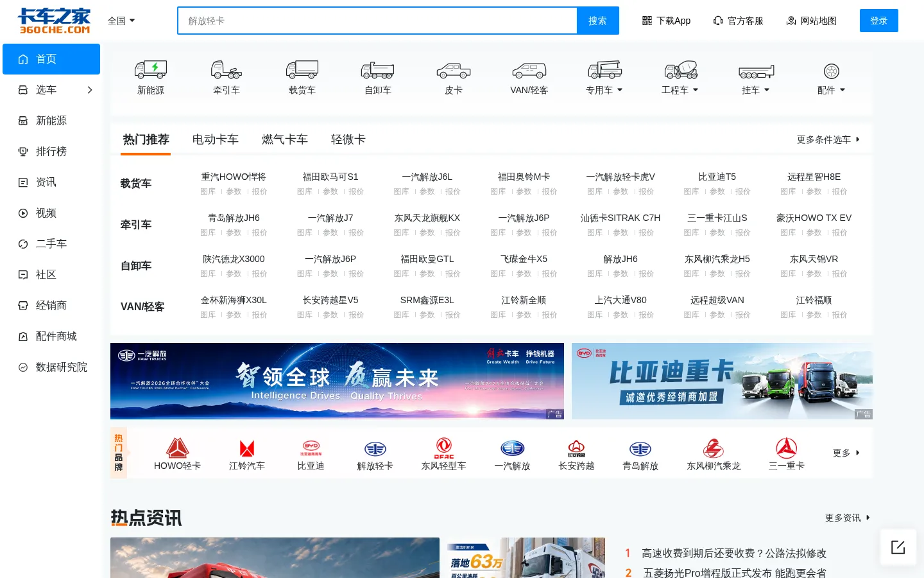Select the 配件 parts wheel icon
This screenshot has height=578, width=924.
pyautogui.click(x=832, y=71)
